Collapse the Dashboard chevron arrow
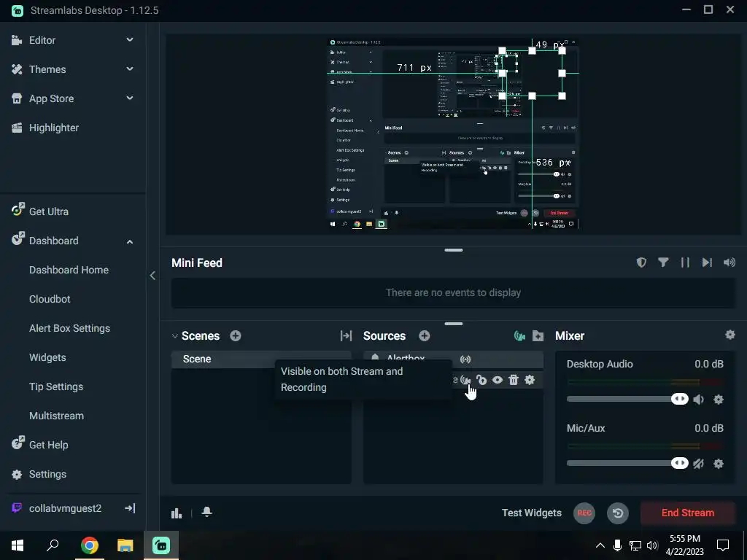This screenshot has width=747, height=560. [130, 241]
